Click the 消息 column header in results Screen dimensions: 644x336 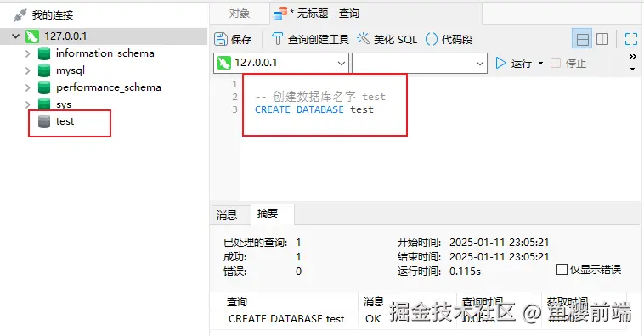[x=373, y=302]
